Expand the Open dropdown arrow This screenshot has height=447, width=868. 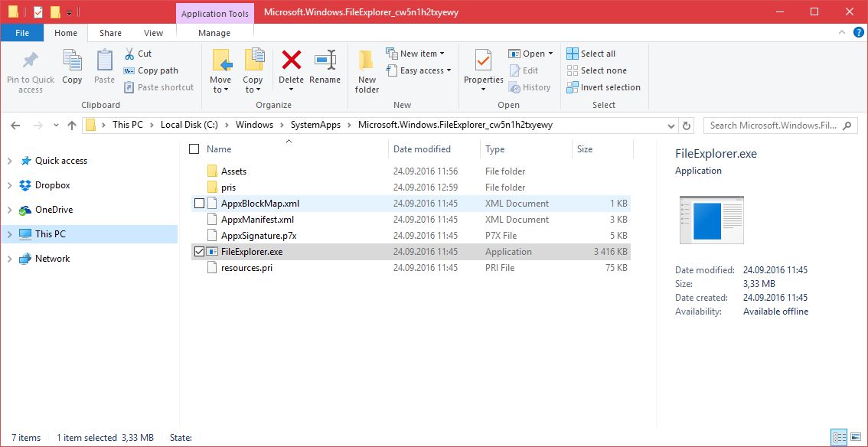(550, 54)
